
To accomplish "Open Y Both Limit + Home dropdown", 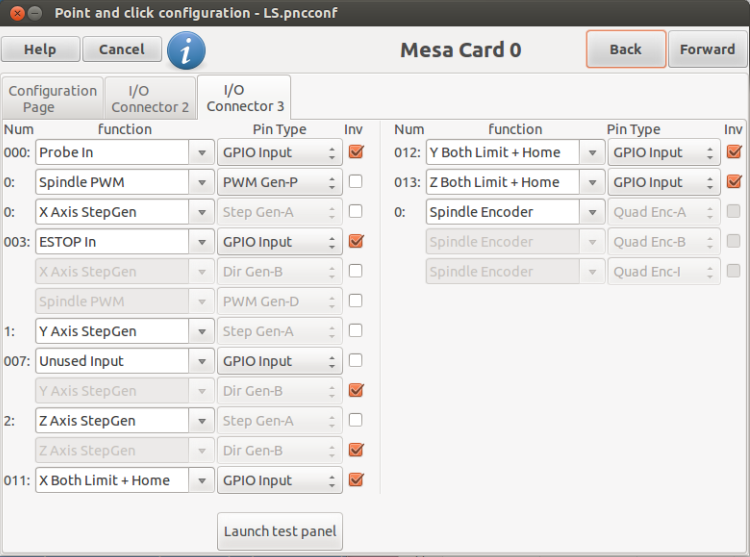I will [x=592, y=153].
